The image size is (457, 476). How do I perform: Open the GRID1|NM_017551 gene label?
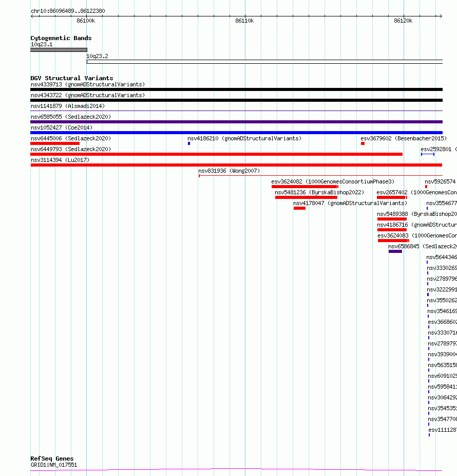pos(54,465)
